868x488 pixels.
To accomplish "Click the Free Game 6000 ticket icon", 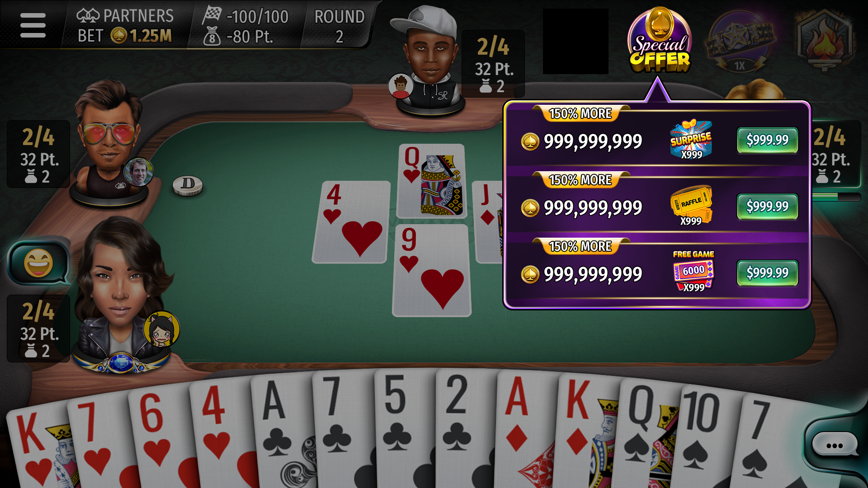I will click(693, 272).
